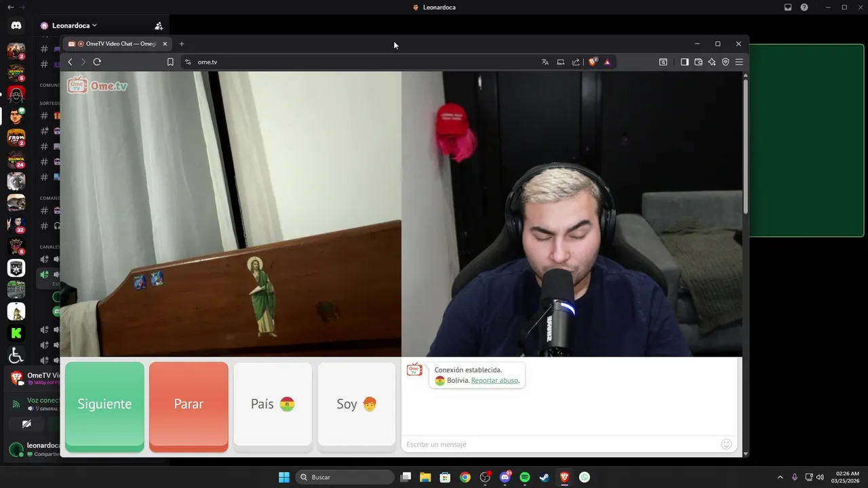Open the police badge server icon

tap(16, 268)
